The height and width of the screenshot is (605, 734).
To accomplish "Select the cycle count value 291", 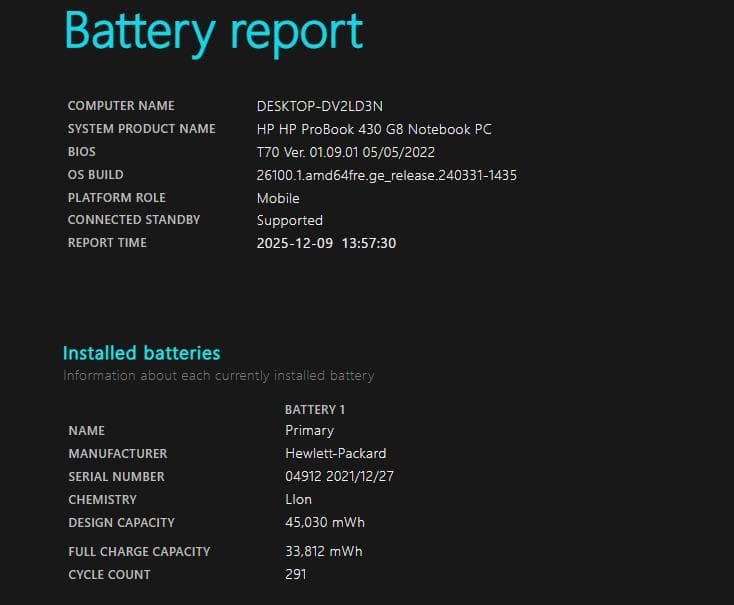I will coord(295,574).
